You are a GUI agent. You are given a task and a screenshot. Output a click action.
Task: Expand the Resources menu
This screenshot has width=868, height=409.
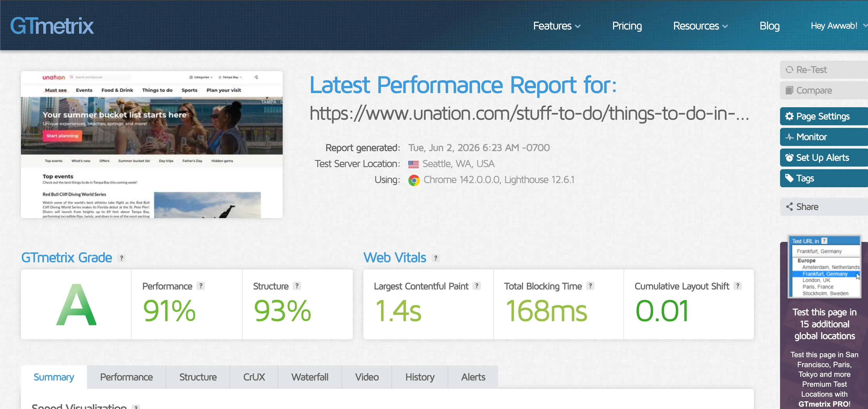click(700, 26)
